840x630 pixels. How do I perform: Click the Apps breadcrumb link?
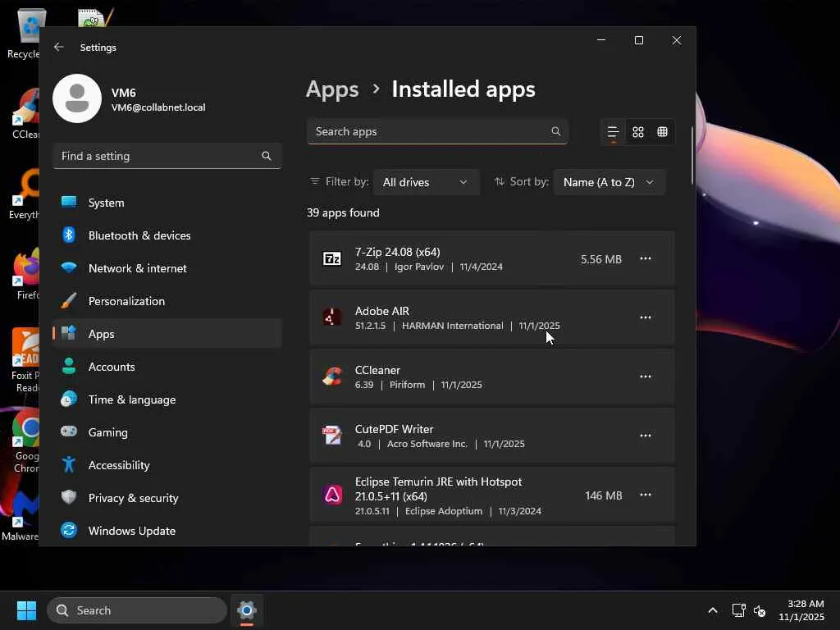tap(332, 89)
